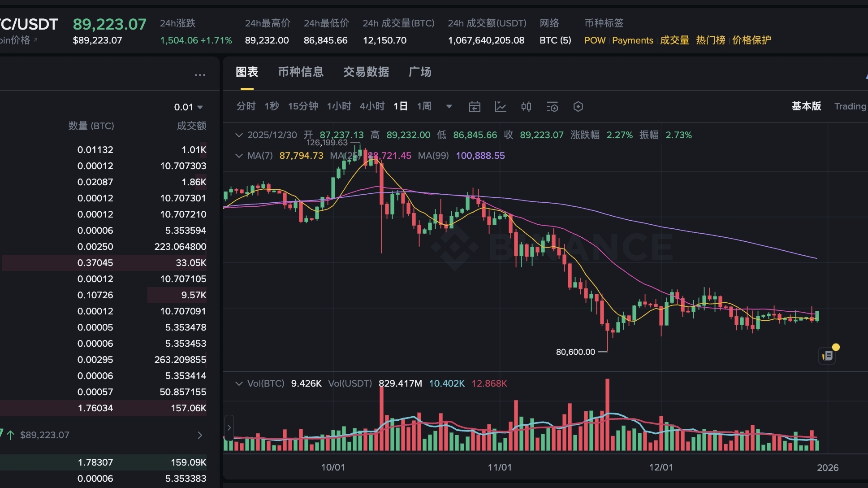Open order book three-dot more menu
Viewport: 868px width, 488px height.
[200, 75]
